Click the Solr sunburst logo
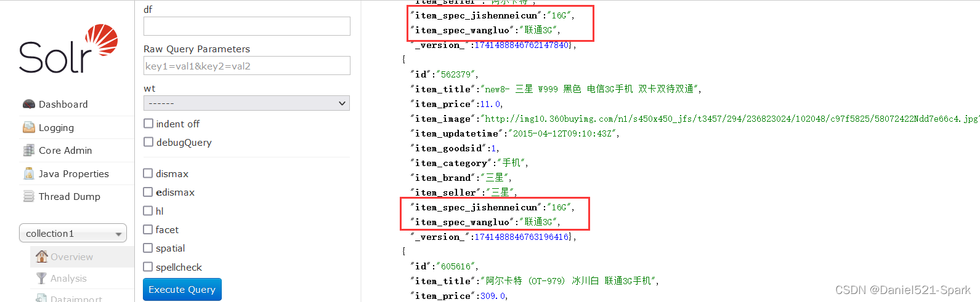The width and height of the screenshot is (980, 302). point(101,41)
